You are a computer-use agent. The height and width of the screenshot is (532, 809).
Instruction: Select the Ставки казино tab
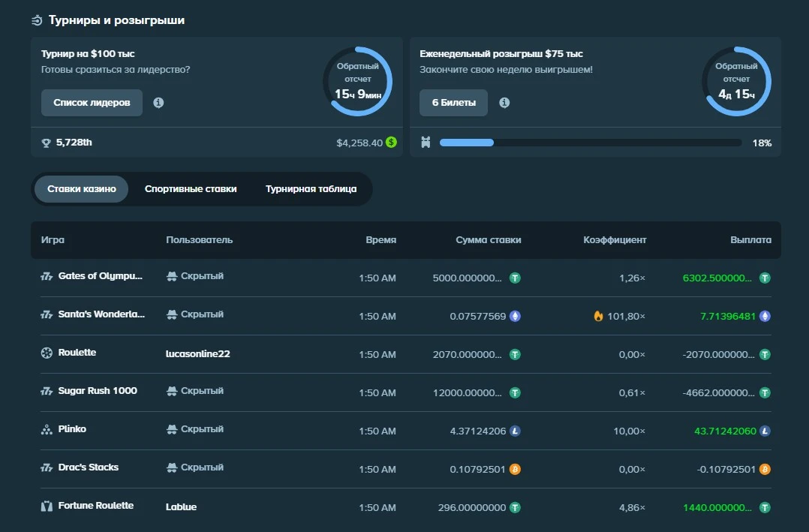(81, 189)
